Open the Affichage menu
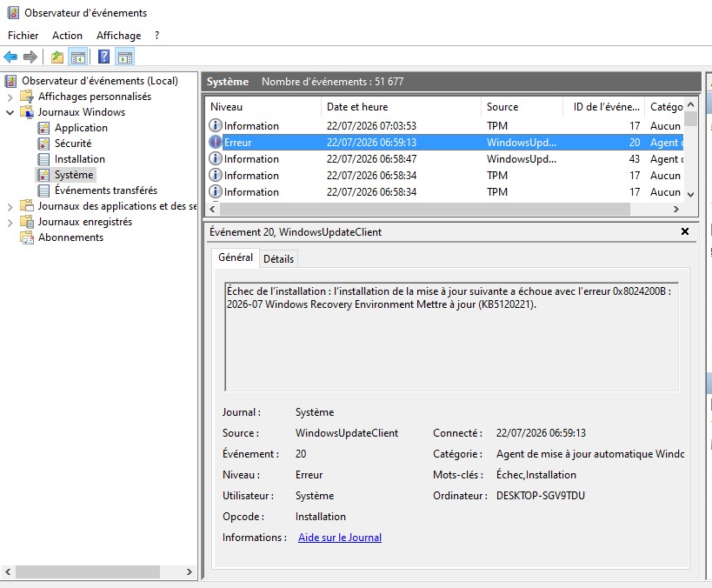The width and height of the screenshot is (712, 588). coord(118,36)
